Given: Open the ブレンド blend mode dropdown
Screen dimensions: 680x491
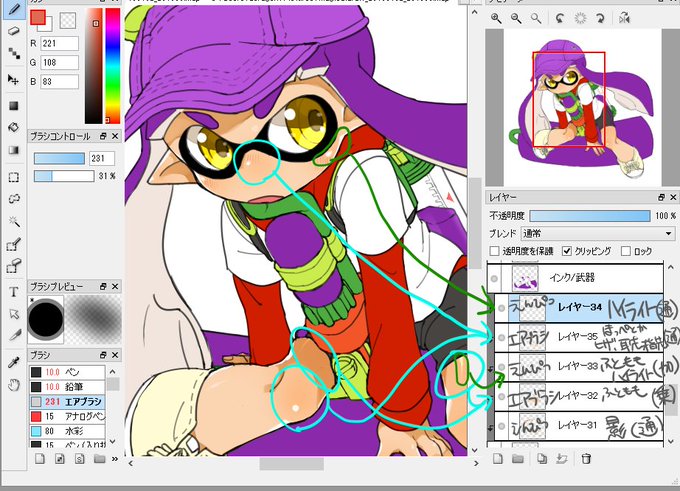Looking at the screenshot, I should 598,233.
